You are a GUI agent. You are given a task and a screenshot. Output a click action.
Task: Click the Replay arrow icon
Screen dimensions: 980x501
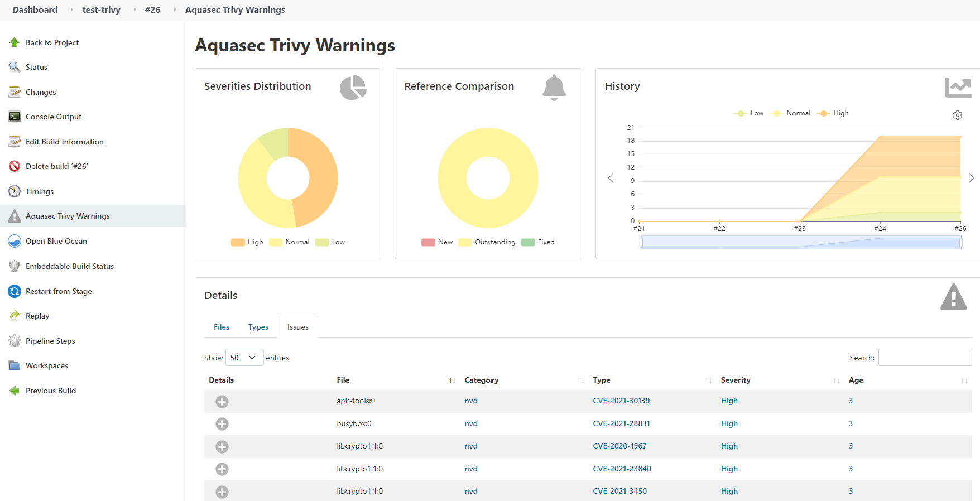pos(15,316)
